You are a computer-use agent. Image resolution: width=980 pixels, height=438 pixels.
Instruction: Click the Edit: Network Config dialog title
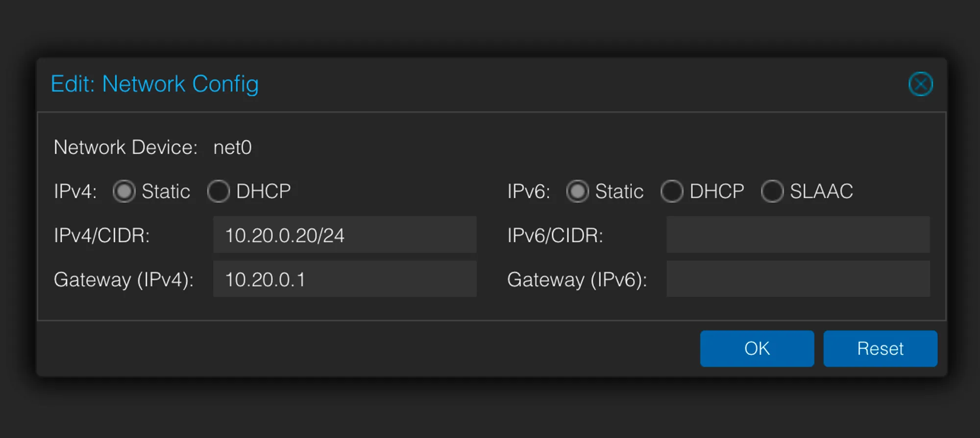(x=154, y=84)
